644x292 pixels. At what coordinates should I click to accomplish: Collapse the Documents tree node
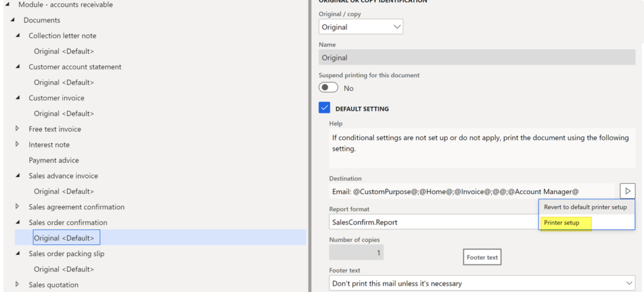pos(13,20)
